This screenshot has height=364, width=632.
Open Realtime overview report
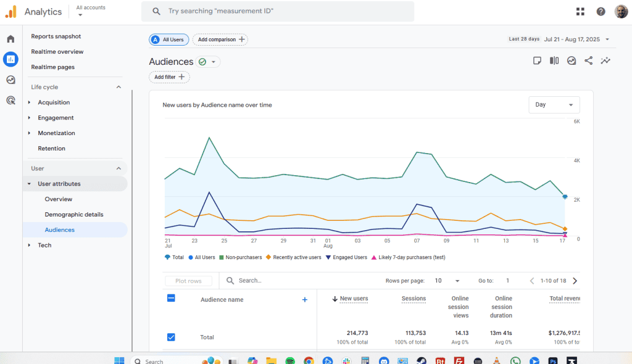(x=57, y=52)
